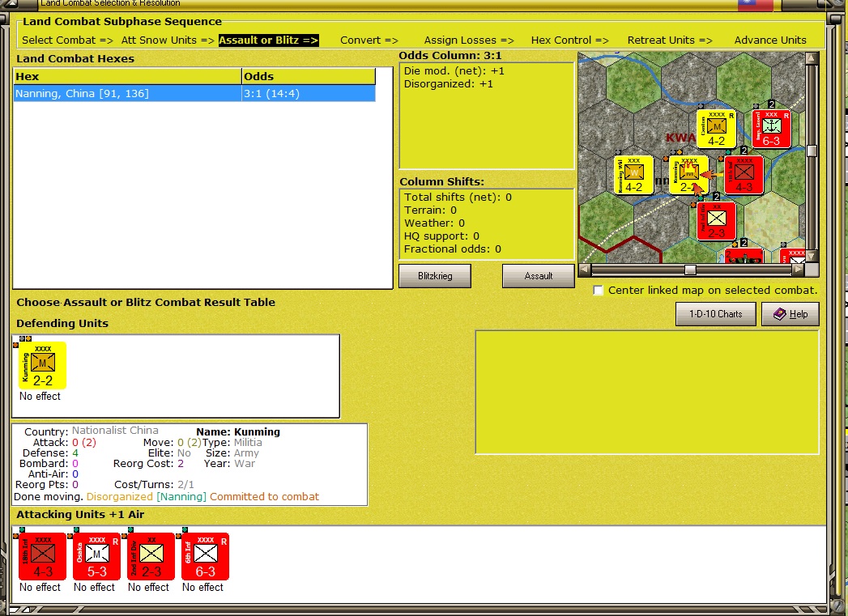Select the Select Combat subphase step
The image size is (848, 616).
pos(67,40)
